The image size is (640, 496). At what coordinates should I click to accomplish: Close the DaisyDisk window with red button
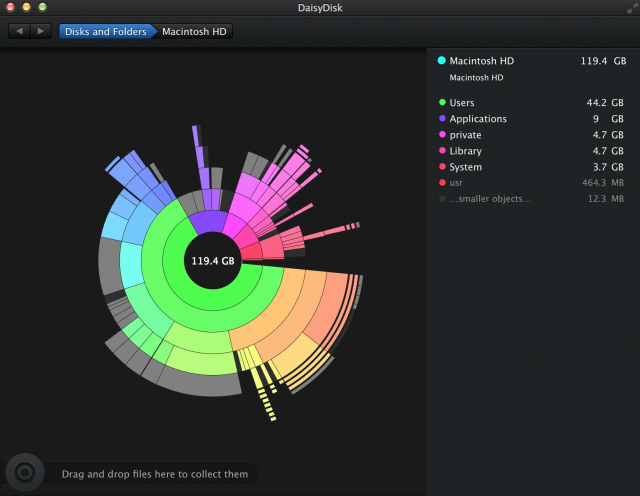point(10,7)
